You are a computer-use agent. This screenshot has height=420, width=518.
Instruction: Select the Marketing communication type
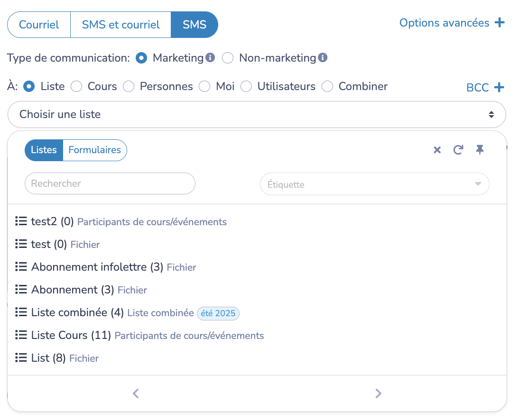click(x=141, y=58)
